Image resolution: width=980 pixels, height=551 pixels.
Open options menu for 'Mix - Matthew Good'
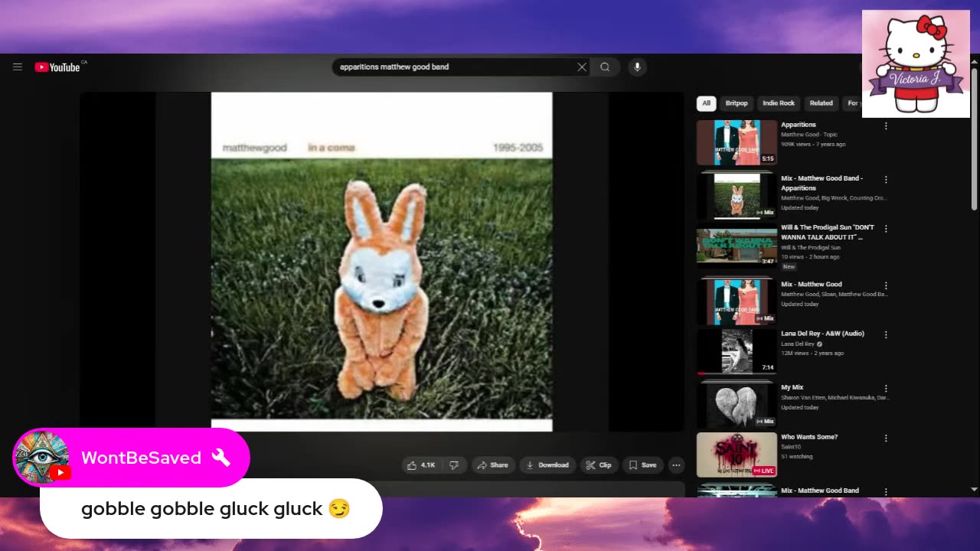tap(886, 285)
